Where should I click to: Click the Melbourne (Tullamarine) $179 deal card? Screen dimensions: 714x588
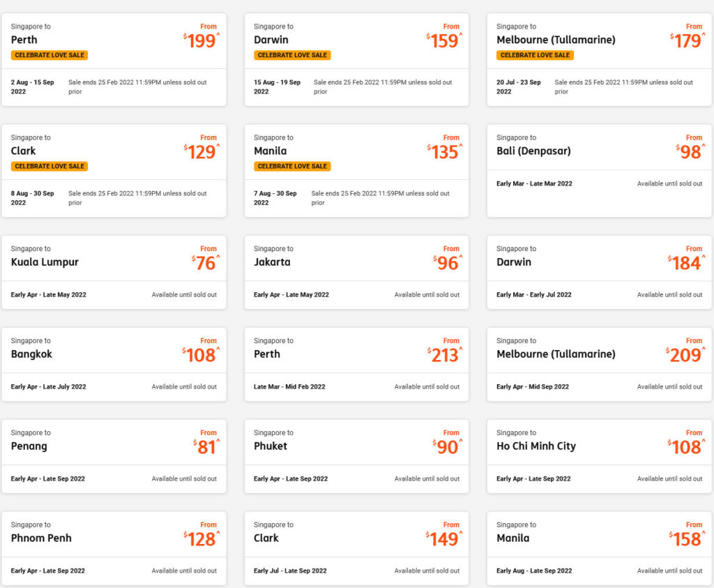tap(599, 40)
